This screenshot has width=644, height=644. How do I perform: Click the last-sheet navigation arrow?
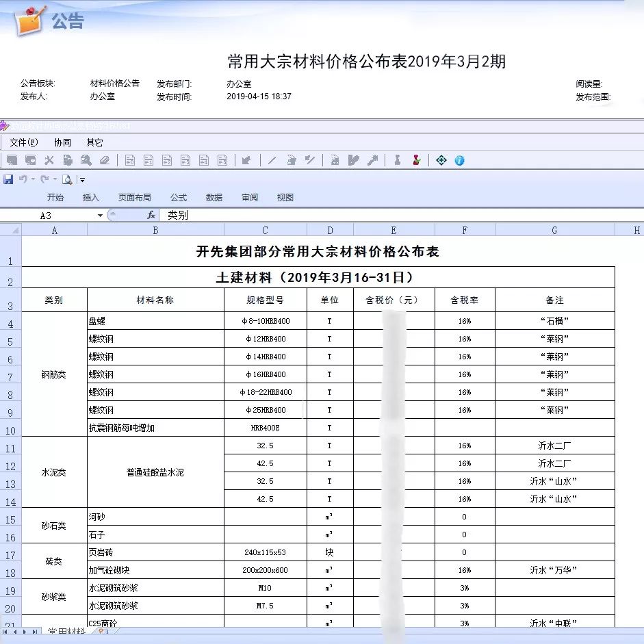pos(34,632)
